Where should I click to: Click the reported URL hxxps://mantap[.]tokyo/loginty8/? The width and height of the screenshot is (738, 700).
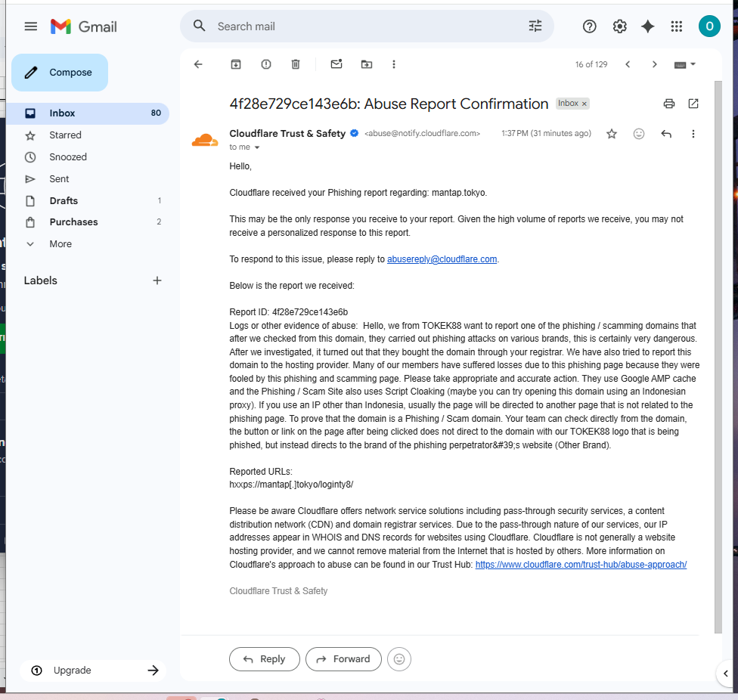pyautogui.click(x=291, y=485)
